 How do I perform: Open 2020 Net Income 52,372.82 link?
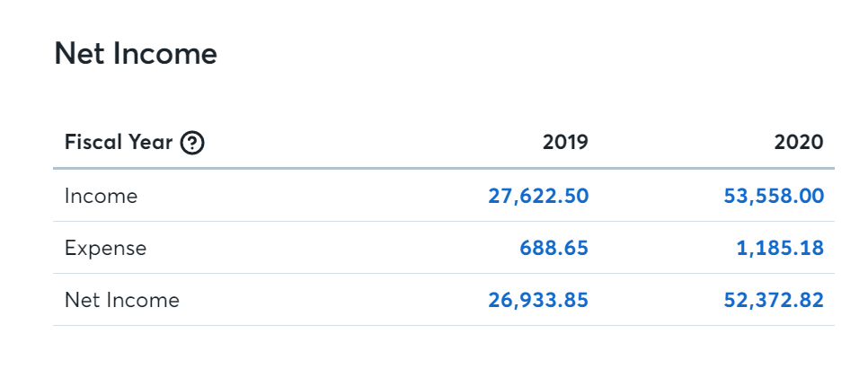point(774,300)
